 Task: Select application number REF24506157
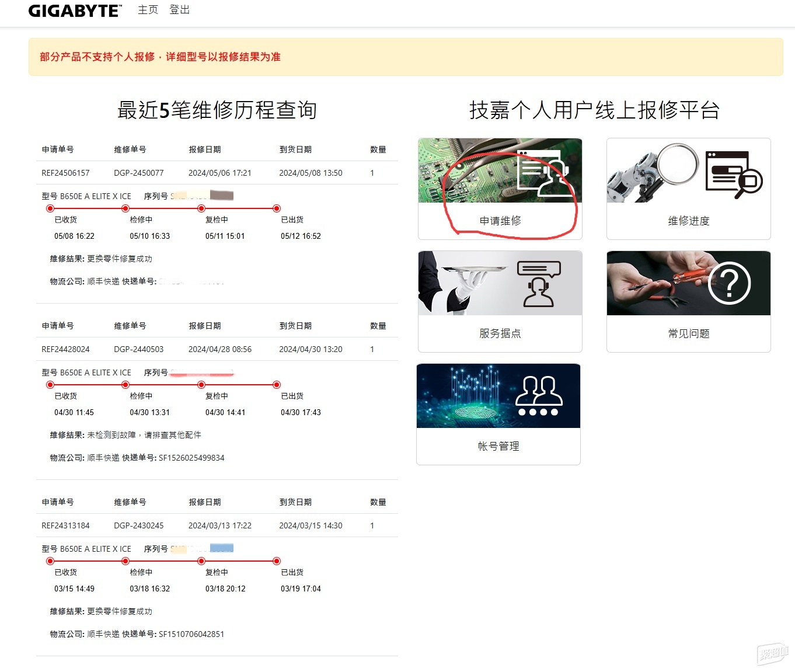pos(65,173)
